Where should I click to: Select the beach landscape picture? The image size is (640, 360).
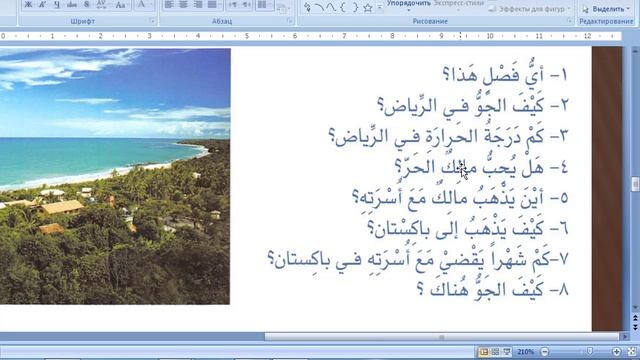pyautogui.click(x=115, y=176)
